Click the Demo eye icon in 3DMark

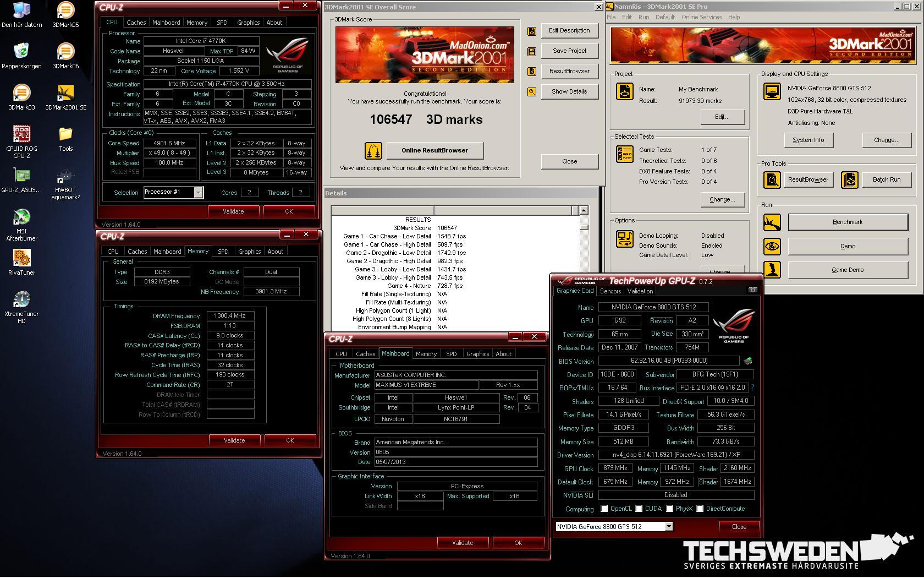click(772, 246)
